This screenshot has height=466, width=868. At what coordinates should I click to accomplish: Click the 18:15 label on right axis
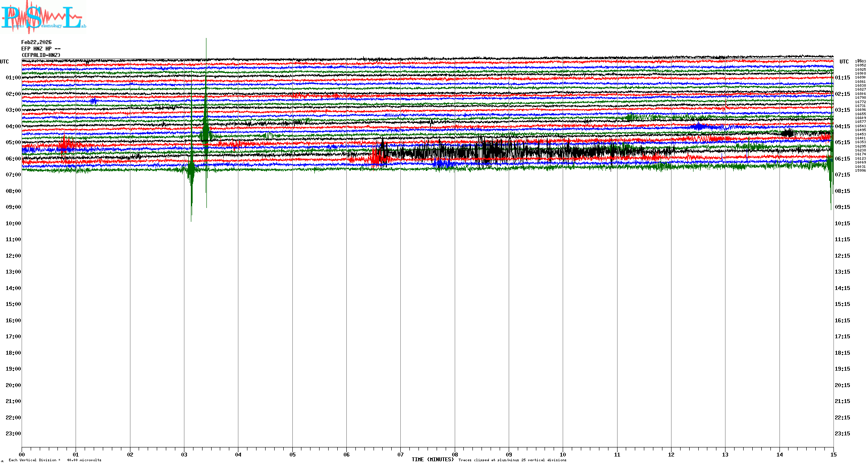point(842,353)
